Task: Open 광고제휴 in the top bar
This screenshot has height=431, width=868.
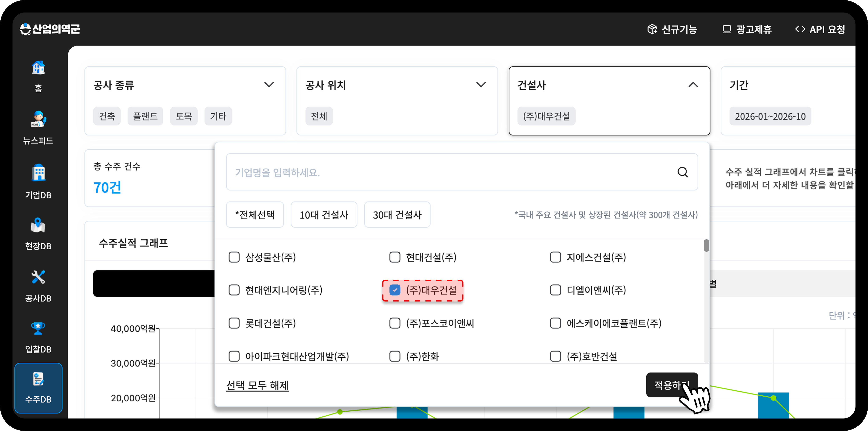Action: (747, 29)
